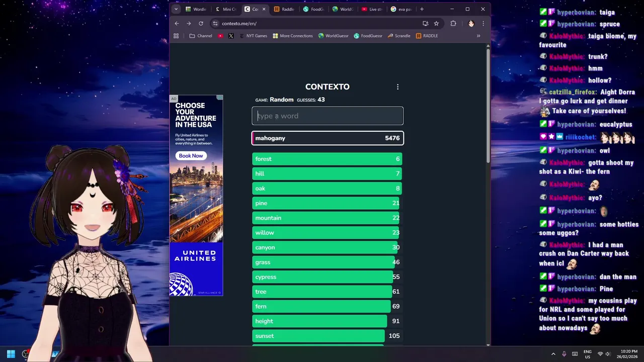Open the X bookmark icon

pos(231,36)
